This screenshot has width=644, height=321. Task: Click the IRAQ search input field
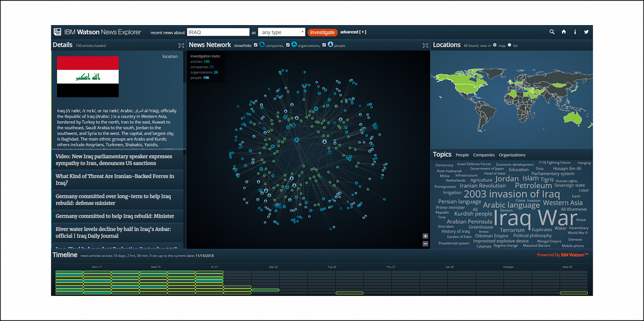(218, 32)
